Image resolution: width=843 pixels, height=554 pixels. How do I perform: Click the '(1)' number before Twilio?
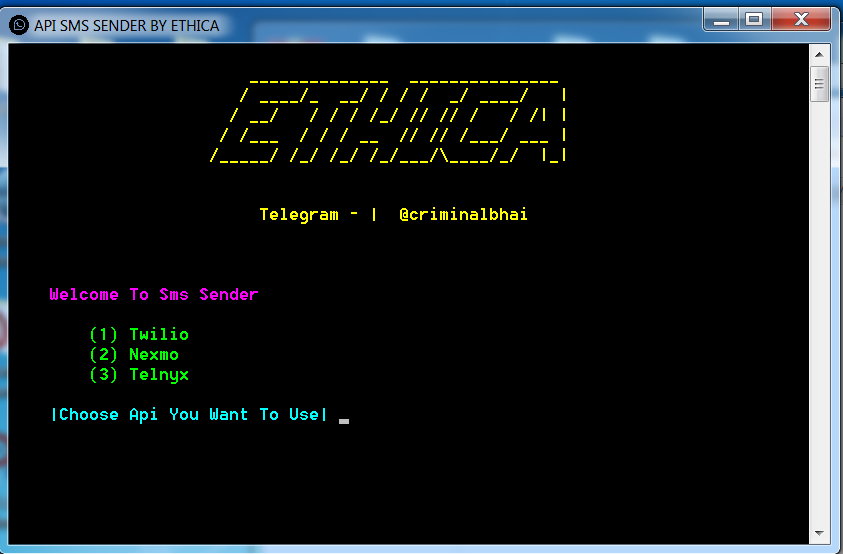pos(104,335)
